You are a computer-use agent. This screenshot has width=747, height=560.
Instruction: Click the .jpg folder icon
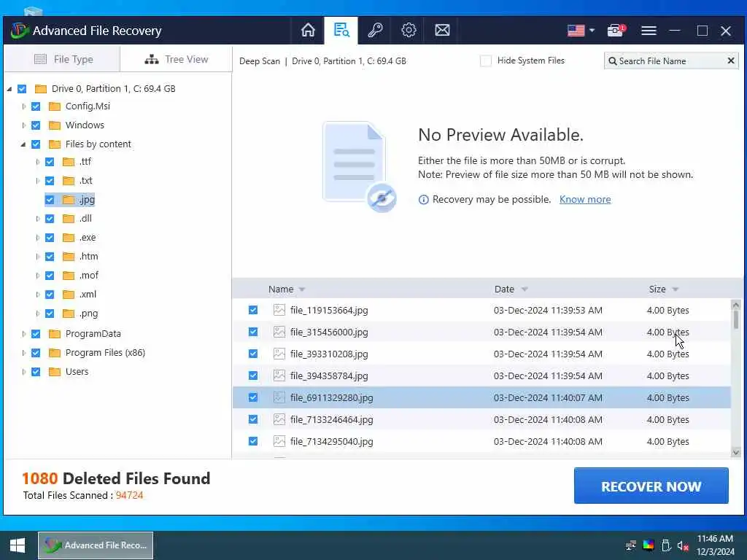pos(69,200)
